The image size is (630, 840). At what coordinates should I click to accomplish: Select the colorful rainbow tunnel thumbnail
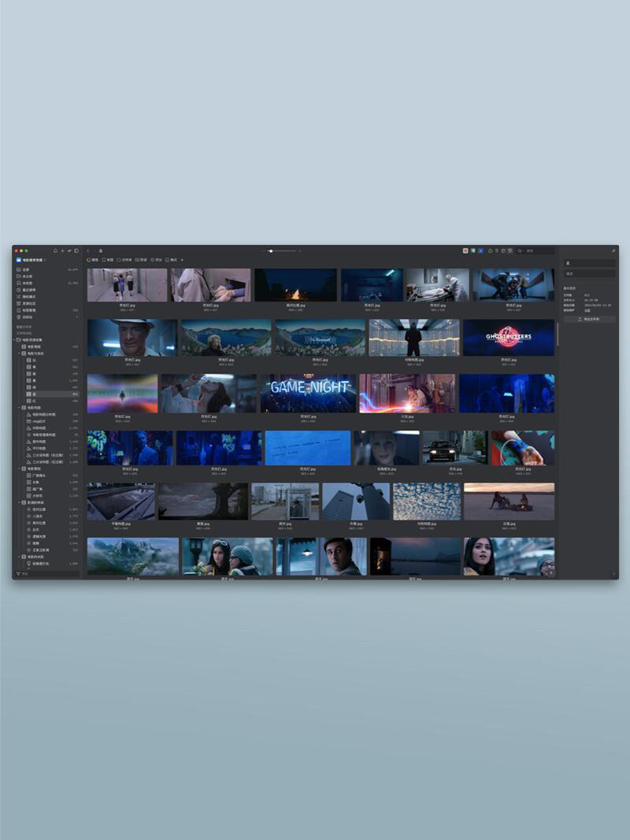122,393
